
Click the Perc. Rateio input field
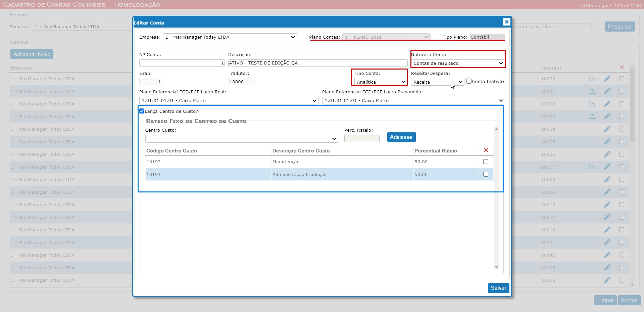(x=362, y=138)
